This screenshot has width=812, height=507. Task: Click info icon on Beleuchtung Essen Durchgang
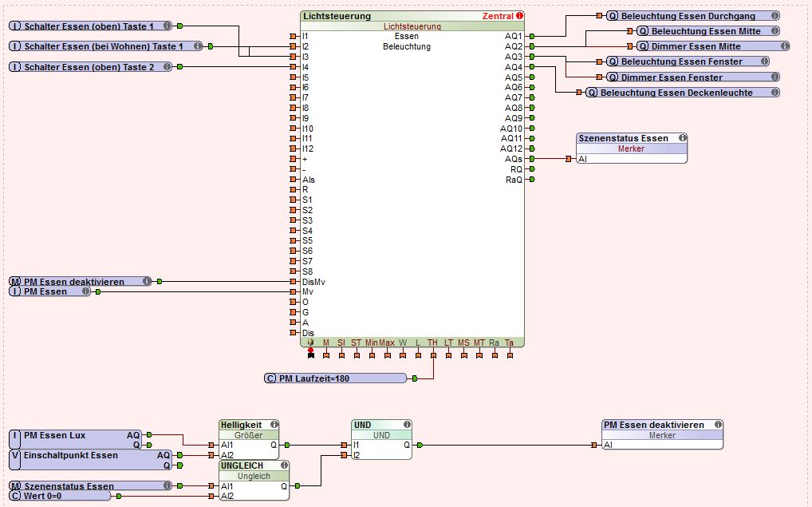775,15
